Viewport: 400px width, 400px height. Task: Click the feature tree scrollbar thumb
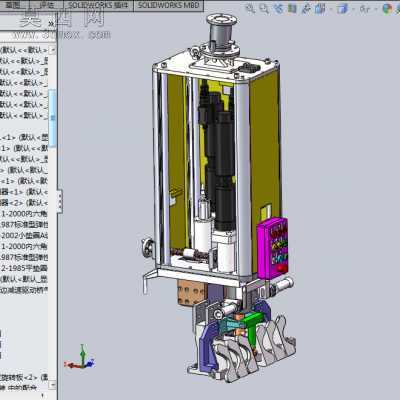pos(53,117)
